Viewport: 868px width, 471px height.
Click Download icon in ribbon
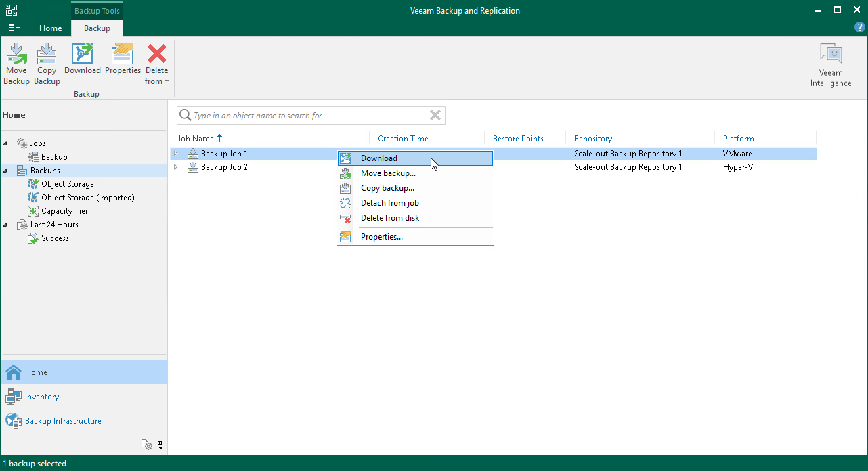tap(83, 60)
